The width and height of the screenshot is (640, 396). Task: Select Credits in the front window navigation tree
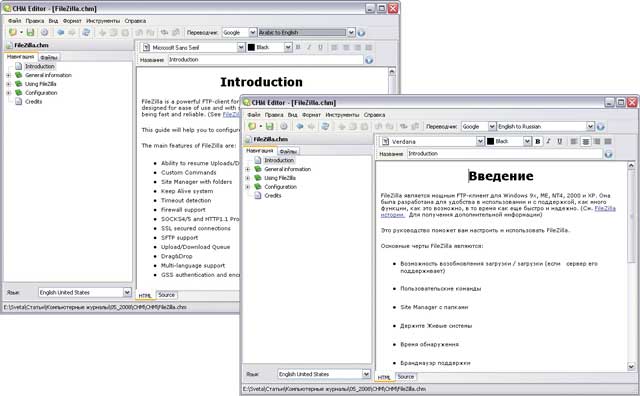[x=273, y=196]
